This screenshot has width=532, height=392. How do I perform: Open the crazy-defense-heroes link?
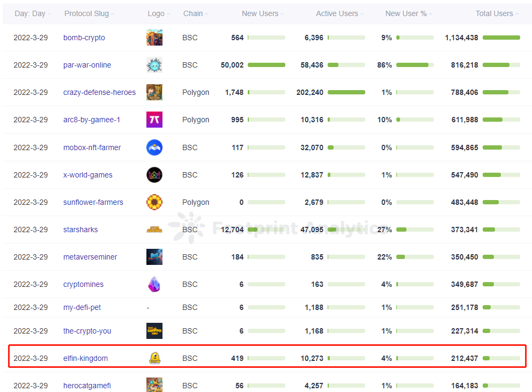(99, 92)
